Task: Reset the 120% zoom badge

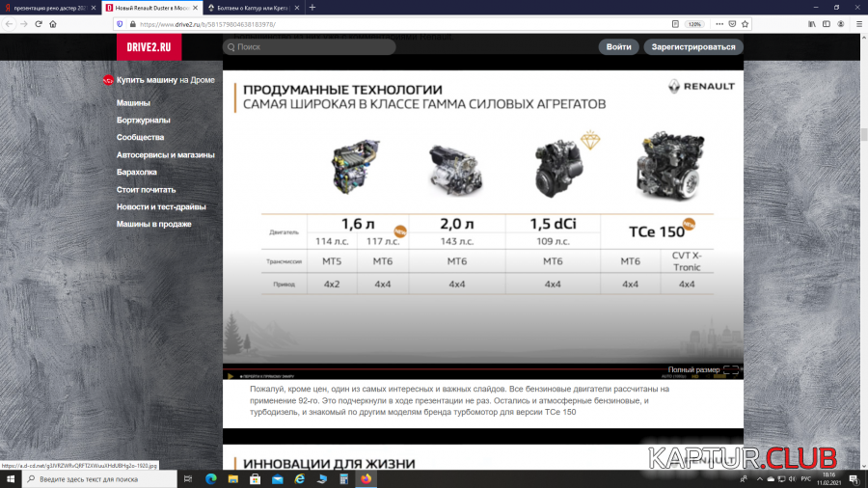Action: 694,24
